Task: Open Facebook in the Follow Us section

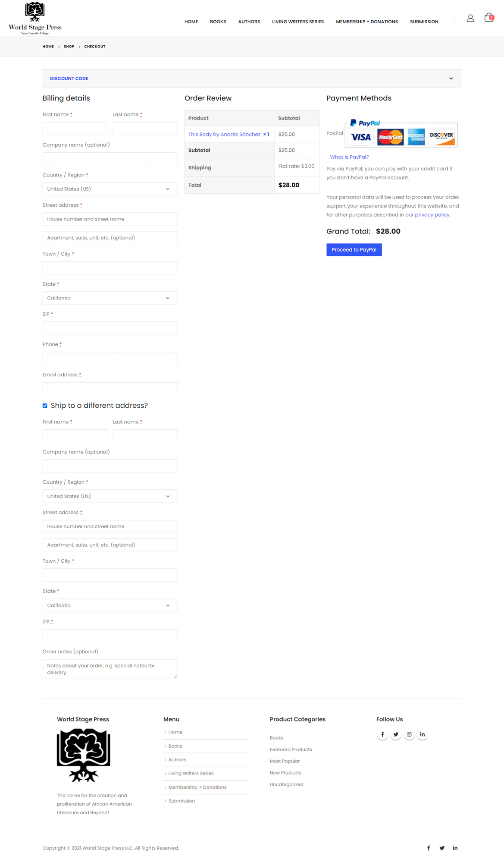Action: [x=382, y=734]
